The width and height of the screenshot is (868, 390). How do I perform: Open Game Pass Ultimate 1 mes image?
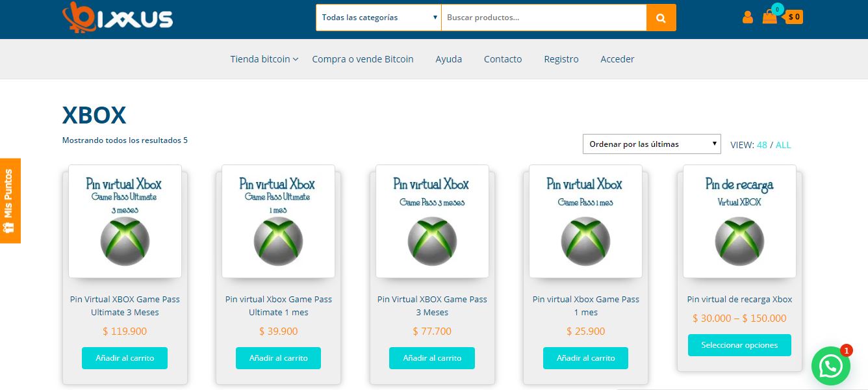point(278,221)
